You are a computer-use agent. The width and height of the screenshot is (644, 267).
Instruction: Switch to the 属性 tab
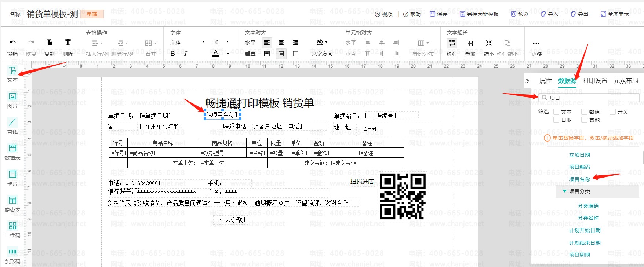[545, 81]
